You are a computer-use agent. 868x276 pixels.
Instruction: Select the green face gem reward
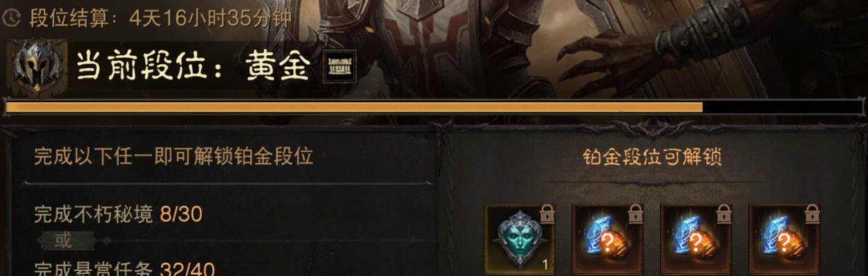tap(519, 239)
